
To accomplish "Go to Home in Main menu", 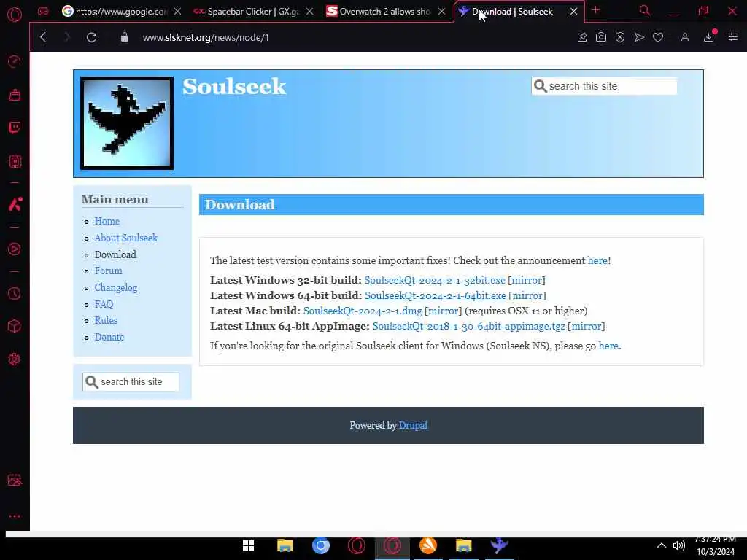I will (x=107, y=221).
